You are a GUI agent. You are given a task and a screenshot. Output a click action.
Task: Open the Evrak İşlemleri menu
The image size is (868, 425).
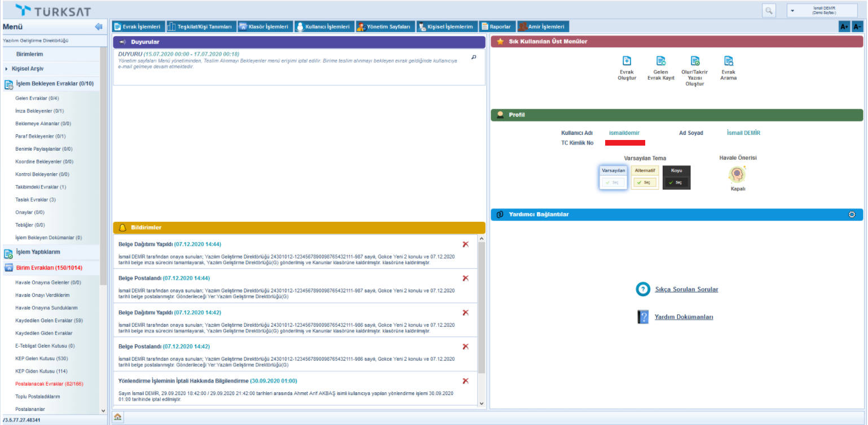tap(138, 27)
